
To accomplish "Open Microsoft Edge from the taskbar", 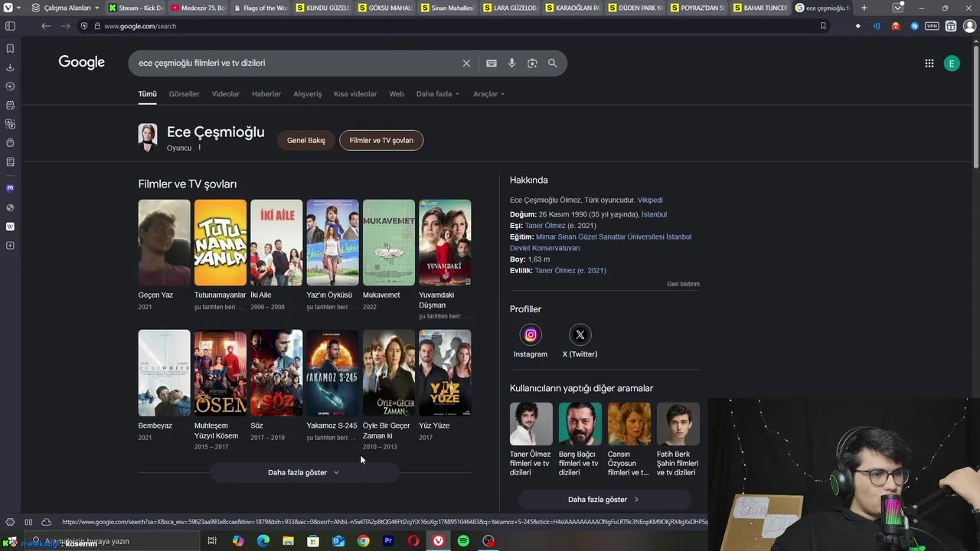I will point(263,541).
